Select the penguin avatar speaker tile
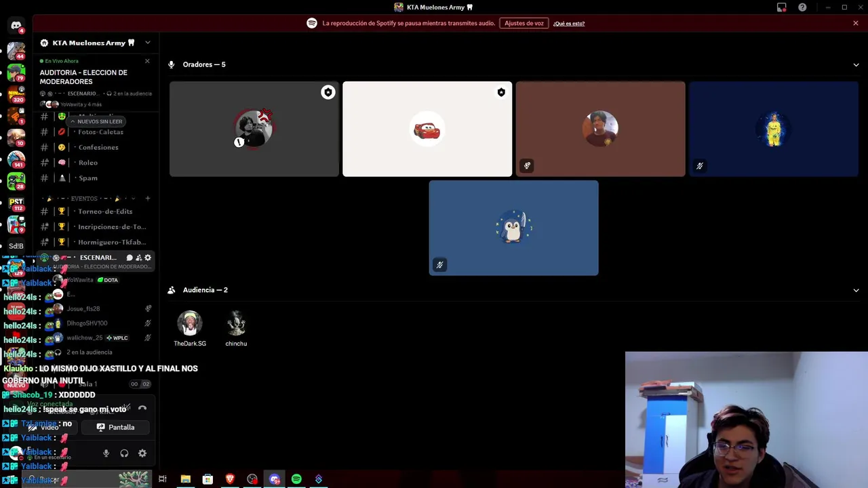Screen dimensions: 868x488 click(513, 228)
